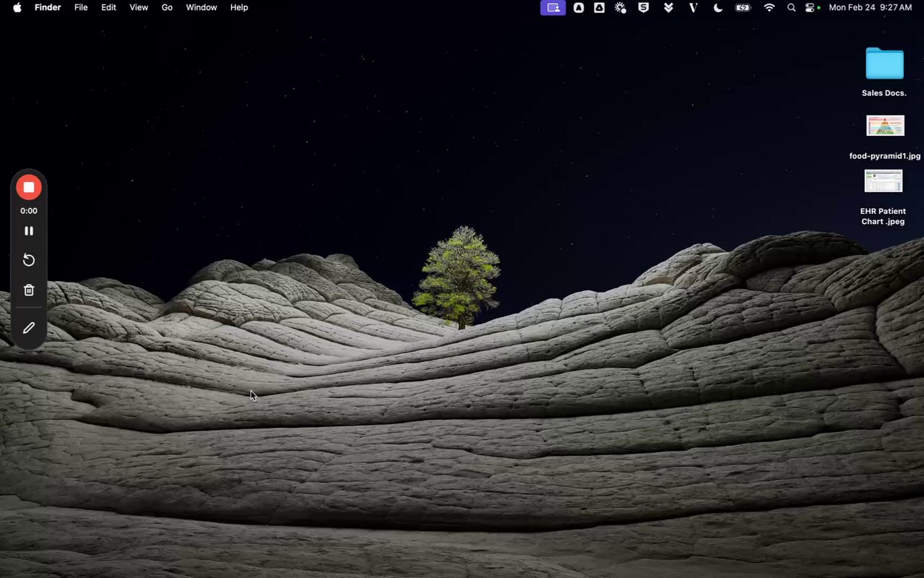Click the purple screen recorder menu bar icon
Image resolution: width=924 pixels, height=578 pixels.
553,7
